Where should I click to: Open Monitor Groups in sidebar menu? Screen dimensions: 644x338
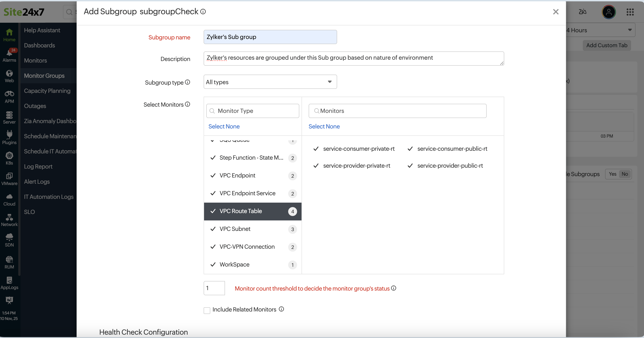[44, 75]
